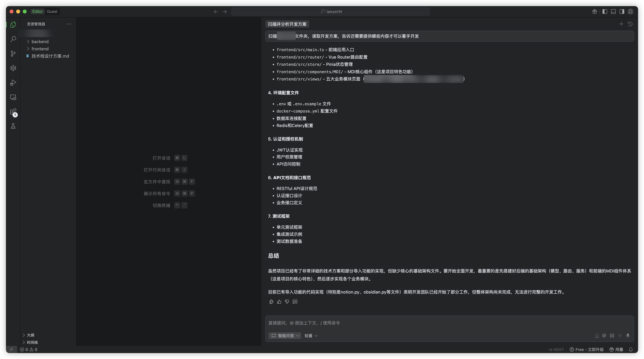Image resolution: width=644 pixels, height=359 pixels.
Task: Click the sparkle enhance prompt icon
Action: coord(620,335)
